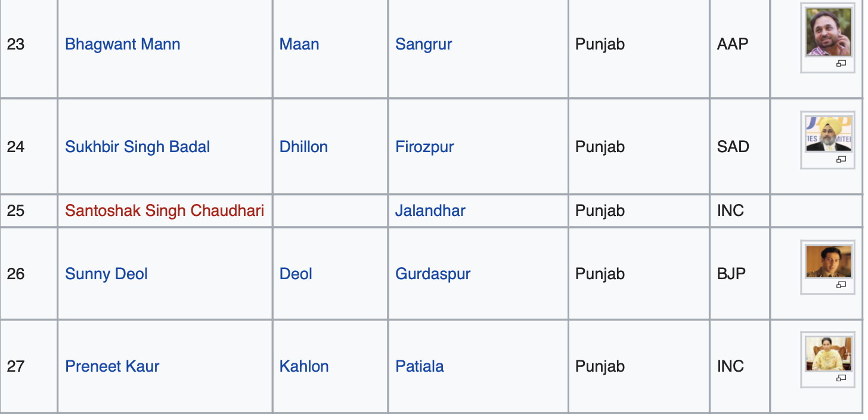Open Sunny Deol portrait thumbnail

[x=829, y=261]
